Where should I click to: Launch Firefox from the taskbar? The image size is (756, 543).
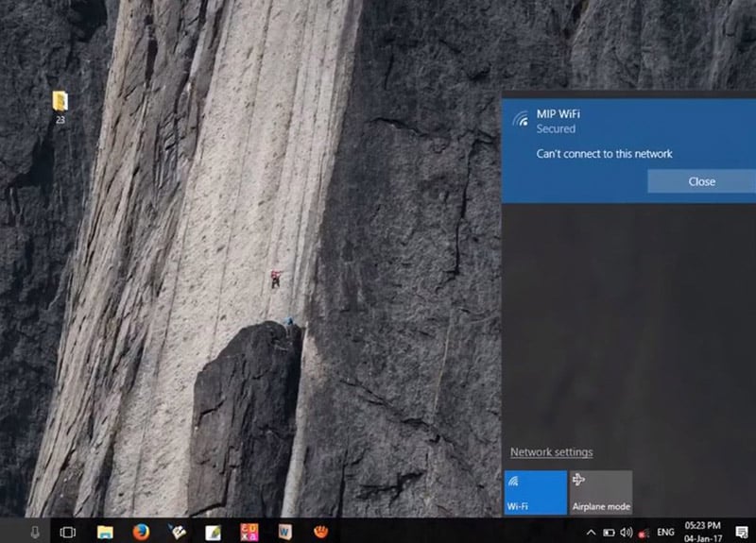[141, 532]
